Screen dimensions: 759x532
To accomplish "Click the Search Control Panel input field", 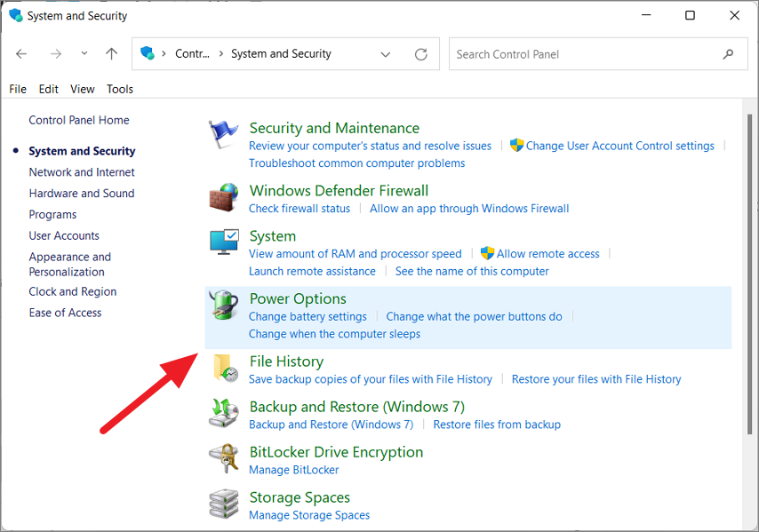I will (598, 54).
